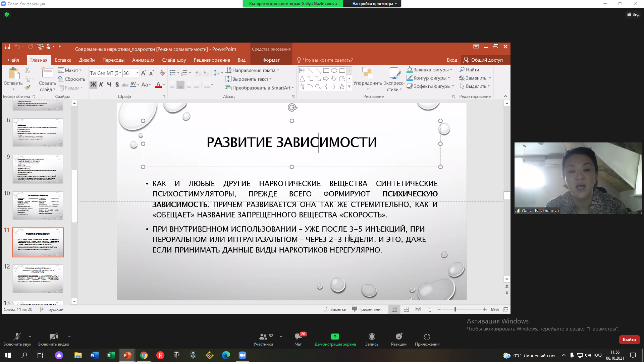The width and height of the screenshot is (644, 362).
Task: Click the increase font size icon
Action: pos(144,73)
